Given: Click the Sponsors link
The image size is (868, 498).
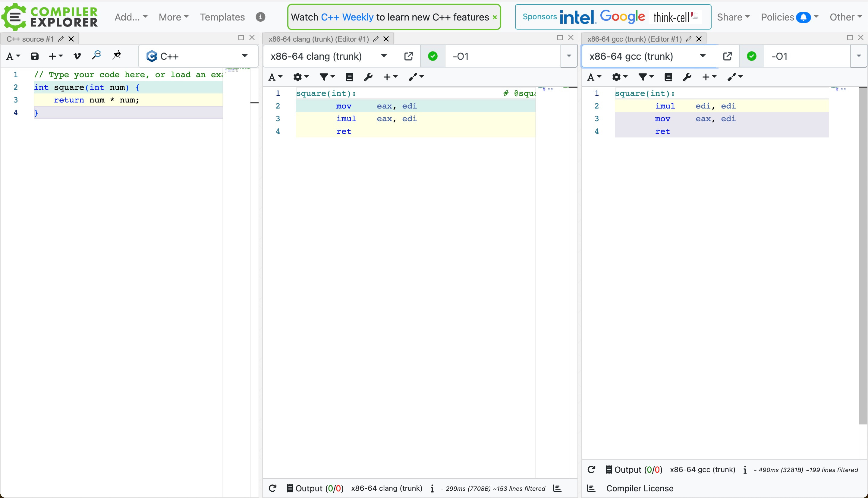Looking at the screenshot, I should [x=539, y=17].
